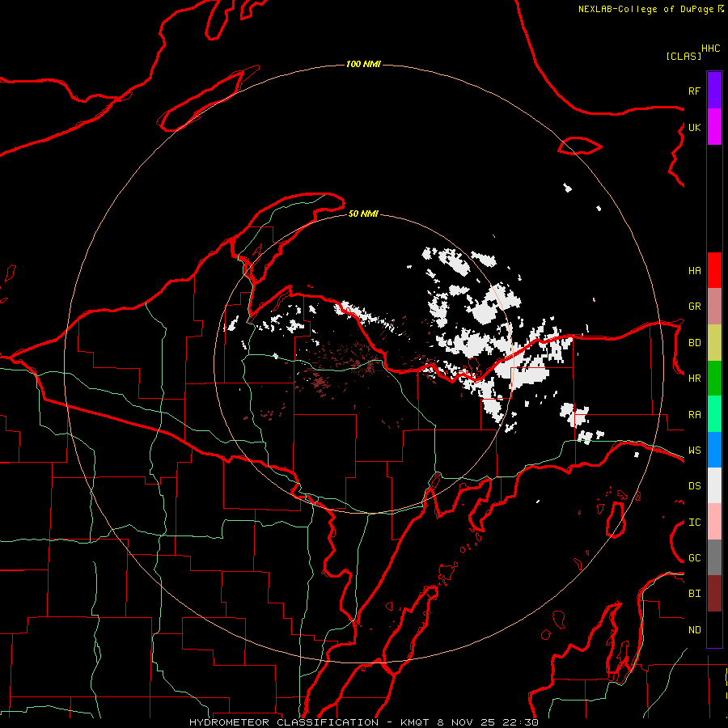The image size is (728, 728).
Task: Pick the HR green legend swatch
Action: pyautogui.click(x=714, y=378)
